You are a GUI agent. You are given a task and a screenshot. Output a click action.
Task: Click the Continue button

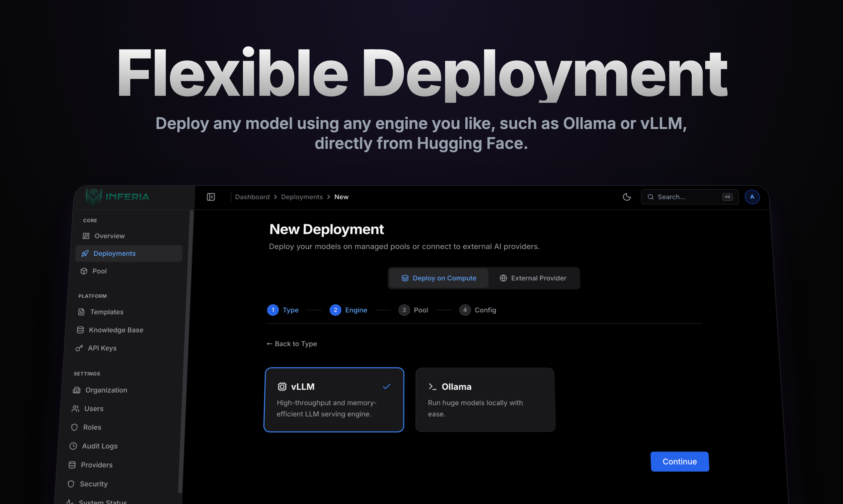pos(679,462)
